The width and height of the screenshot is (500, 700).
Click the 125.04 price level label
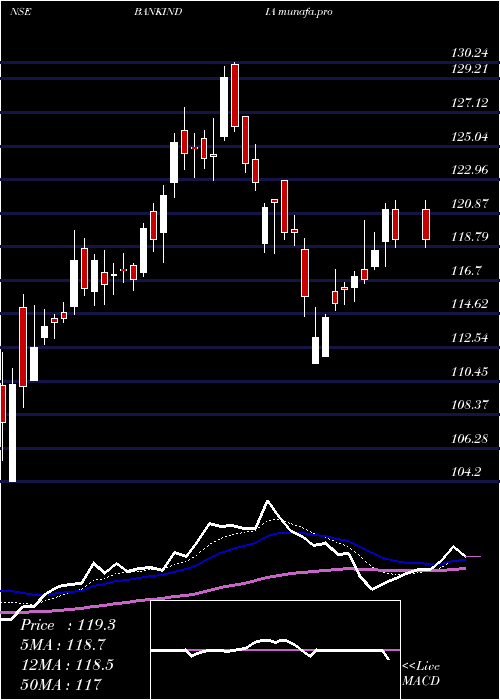(x=469, y=137)
